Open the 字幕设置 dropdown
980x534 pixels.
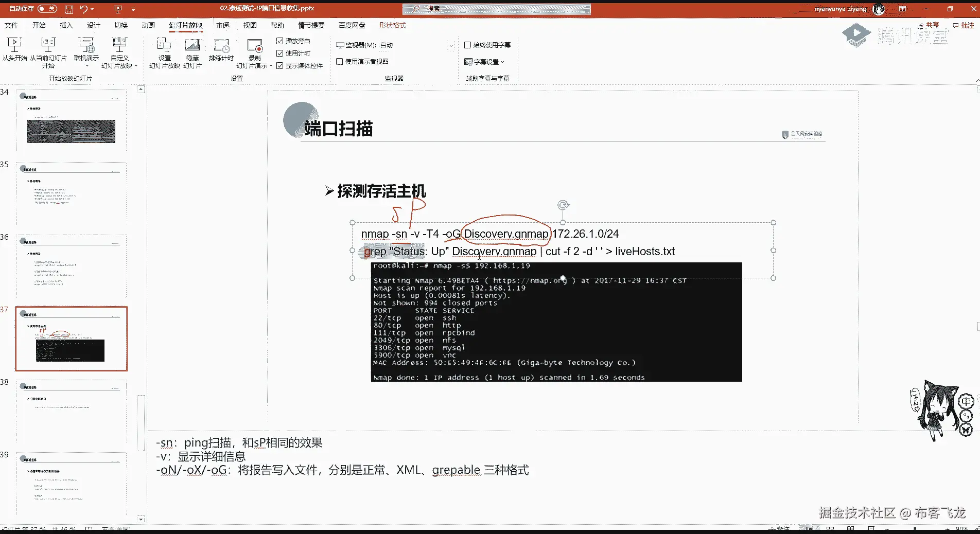pyautogui.click(x=484, y=62)
